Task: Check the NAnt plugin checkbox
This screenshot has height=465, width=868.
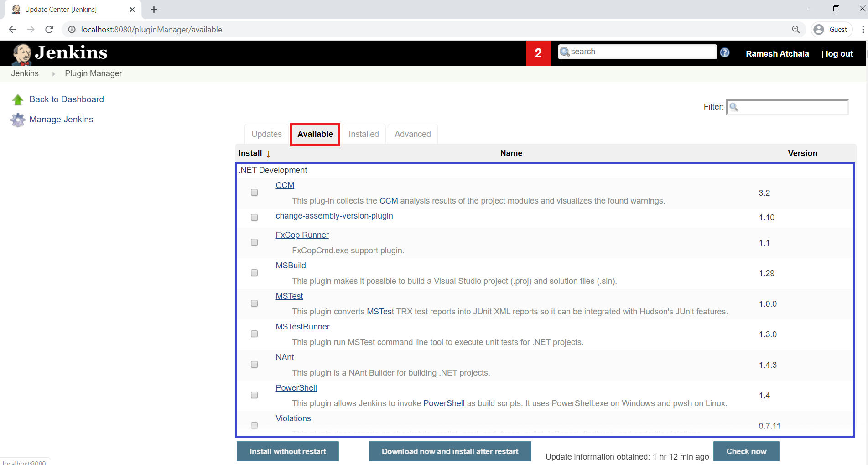Action: point(255,365)
